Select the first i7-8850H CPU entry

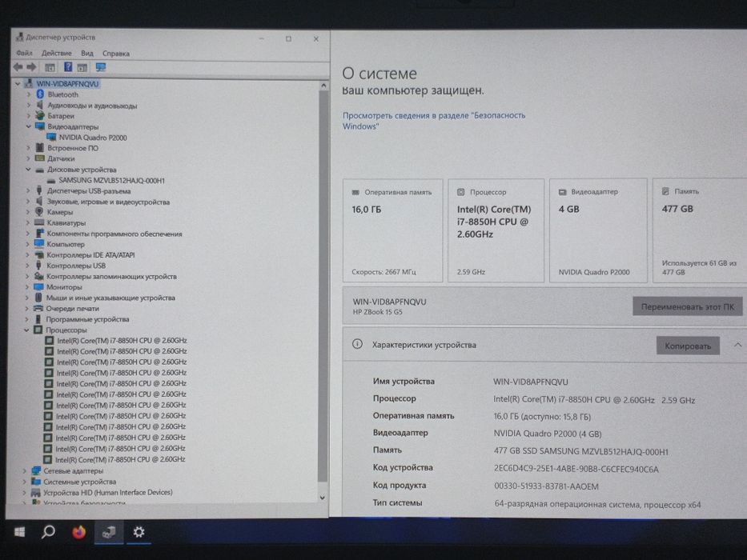(x=122, y=341)
